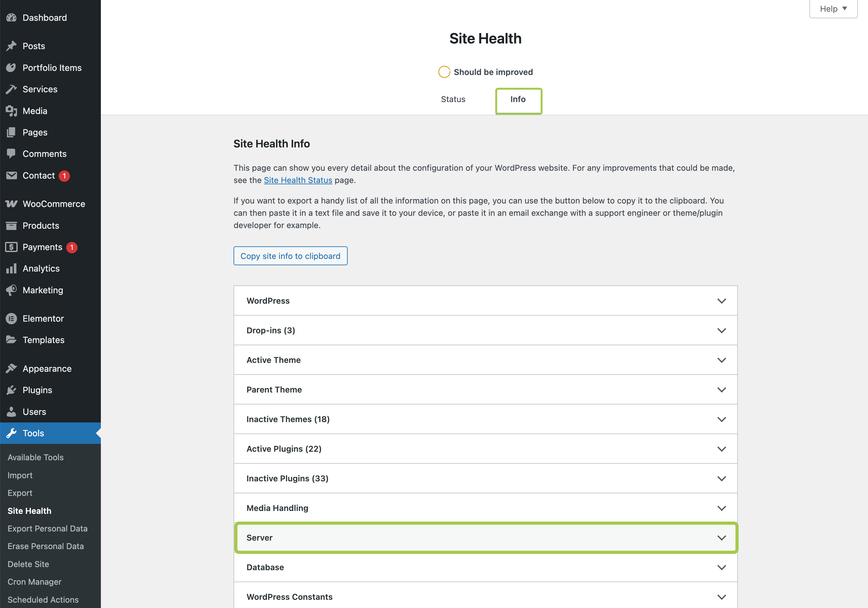Switch to the Status tab

point(453,99)
